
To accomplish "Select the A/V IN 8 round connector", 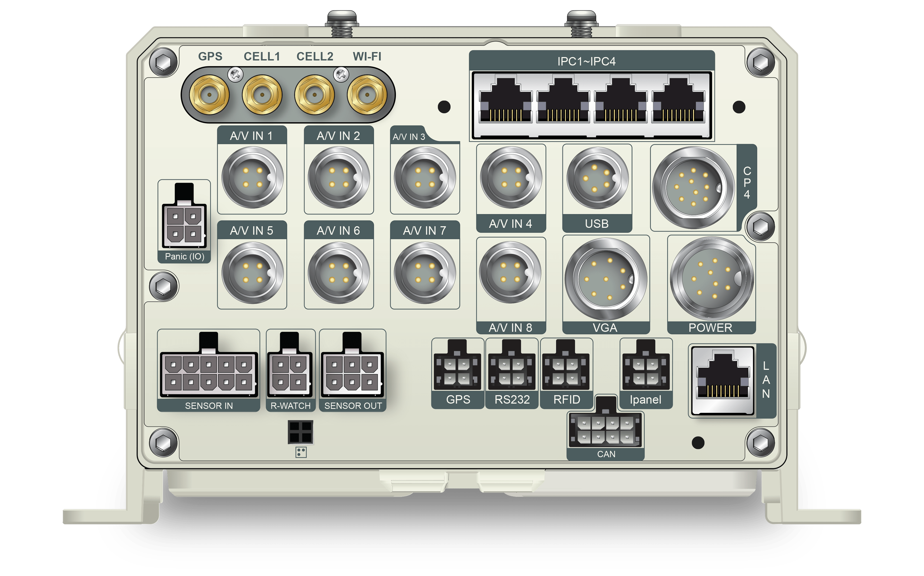I will 510,272.
